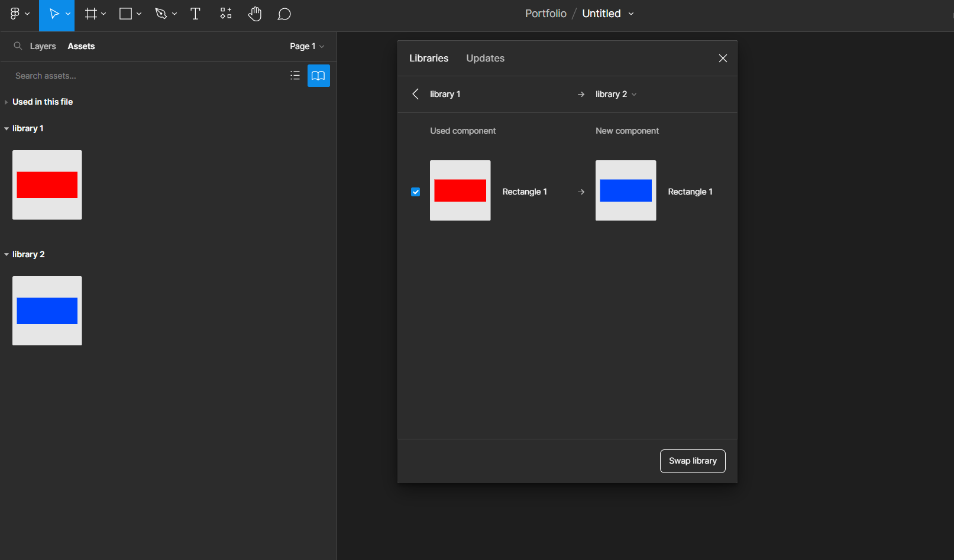Viewport: 954px width, 560px height.
Task: Click library 1 source label in dialog
Action: [x=445, y=94]
